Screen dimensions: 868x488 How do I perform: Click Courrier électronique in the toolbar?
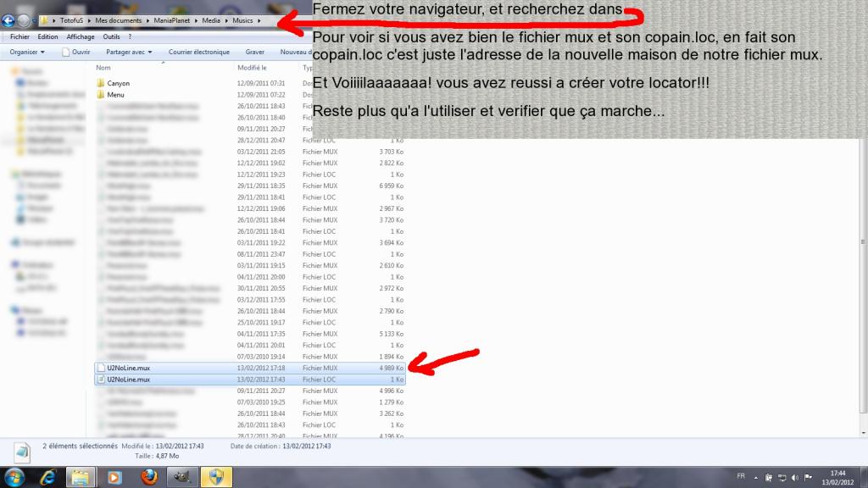198,52
